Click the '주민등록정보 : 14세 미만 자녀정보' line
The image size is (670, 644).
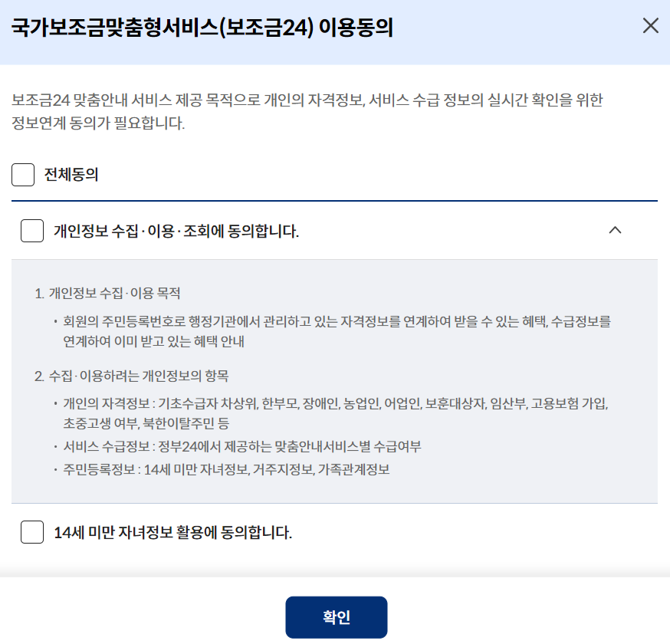click(226, 470)
